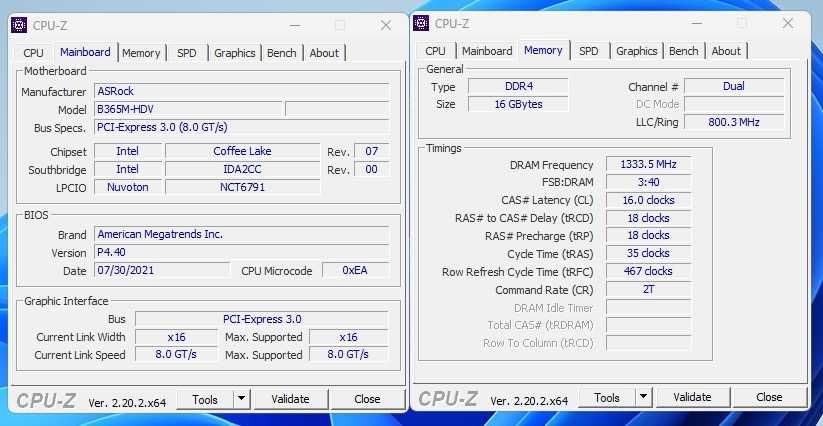
Task: Click the 800.3 MHz LLC/Ring value
Action: click(734, 122)
